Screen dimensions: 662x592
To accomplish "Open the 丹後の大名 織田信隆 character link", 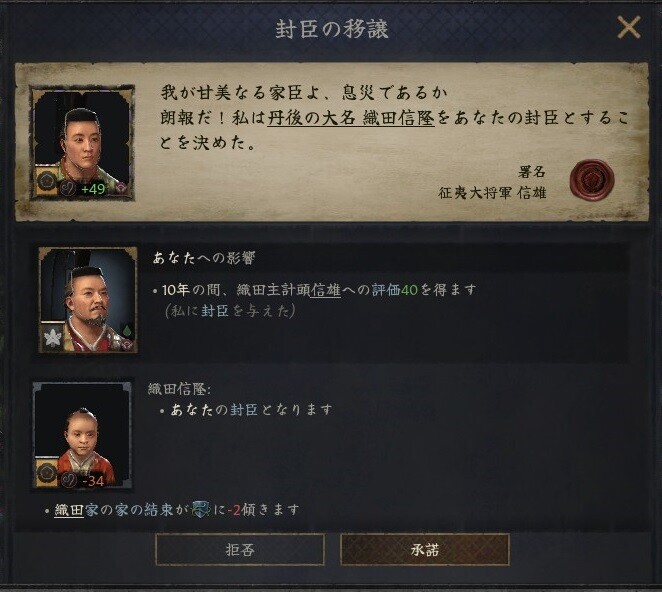I will tap(351, 118).
